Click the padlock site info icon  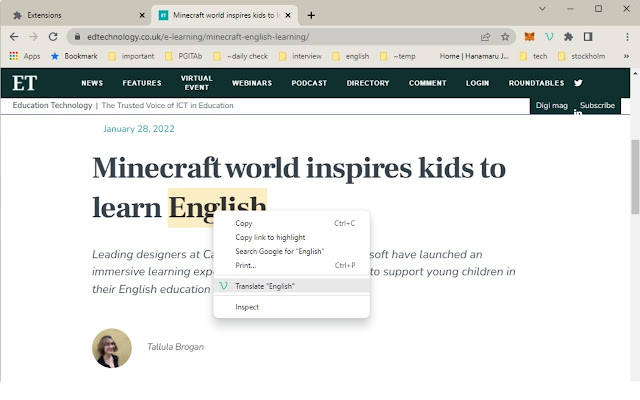77,37
